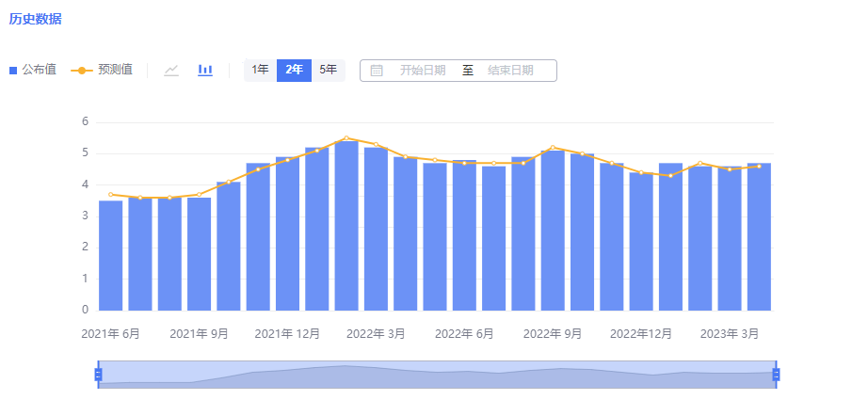Image resolution: width=868 pixels, height=400 pixels.
Task: Open the 开始日期 start date picker
Action: [x=423, y=71]
